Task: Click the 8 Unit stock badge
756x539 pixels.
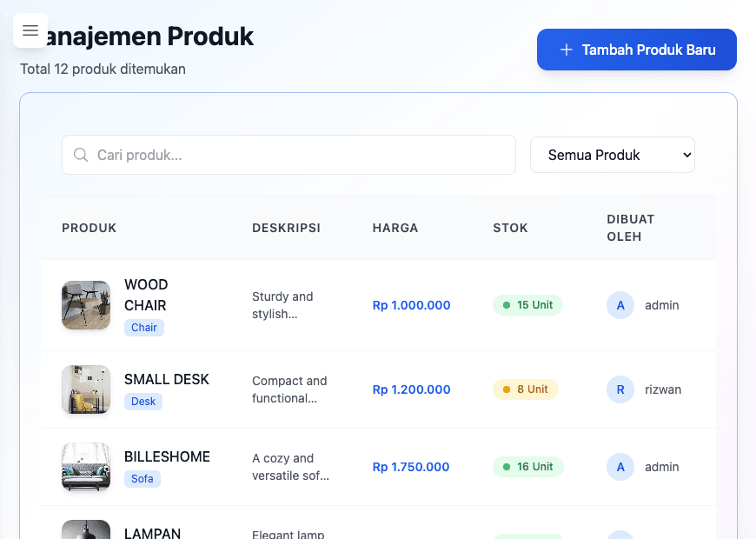Action: (525, 389)
